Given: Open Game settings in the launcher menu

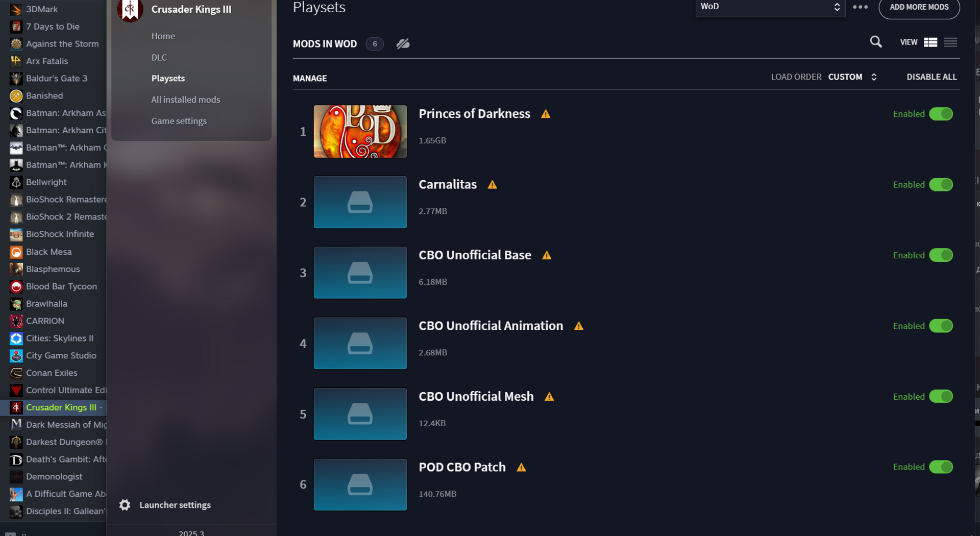Looking at the screenshot, I should [179, 121].
